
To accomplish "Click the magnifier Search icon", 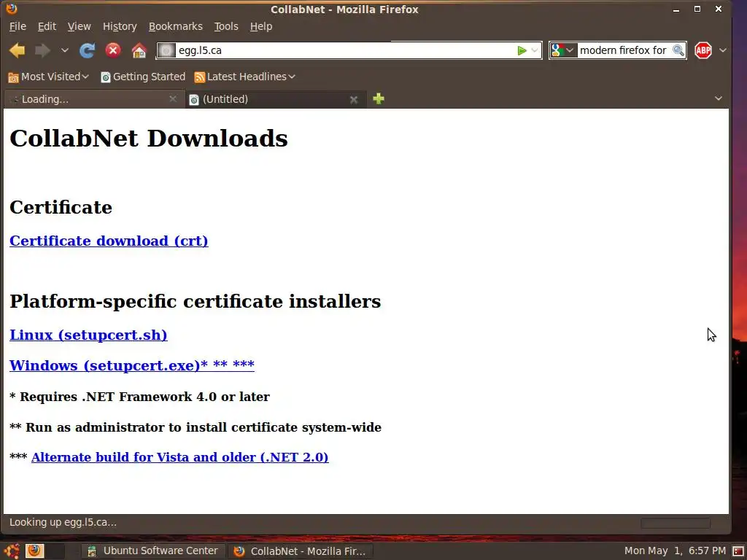I will [678, 50].
